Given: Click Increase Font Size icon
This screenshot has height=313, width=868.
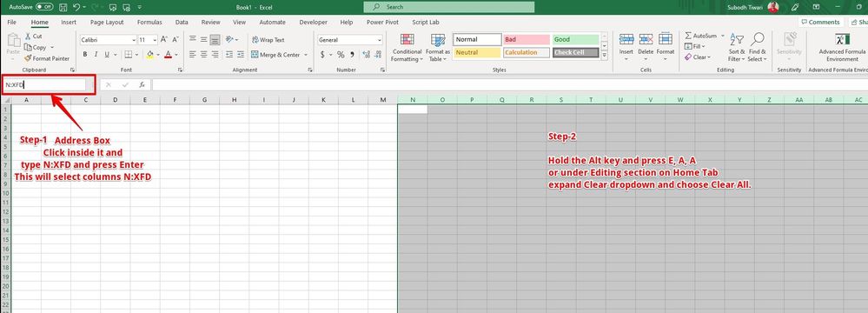Looking at the screenshot, I should click(x=164, y=40).
